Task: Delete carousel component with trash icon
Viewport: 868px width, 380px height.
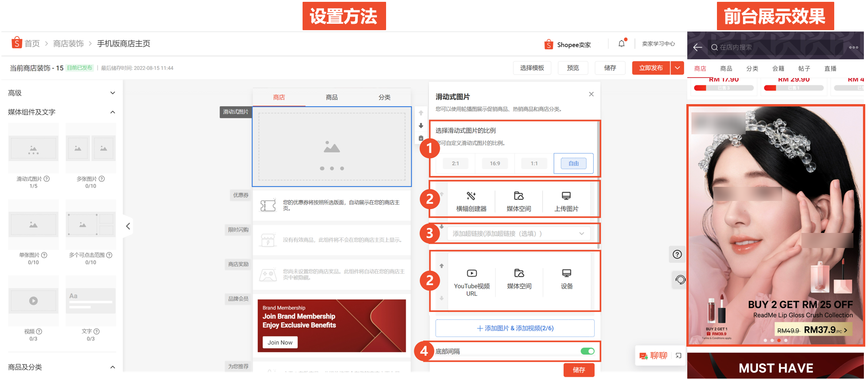Action: 421,138
